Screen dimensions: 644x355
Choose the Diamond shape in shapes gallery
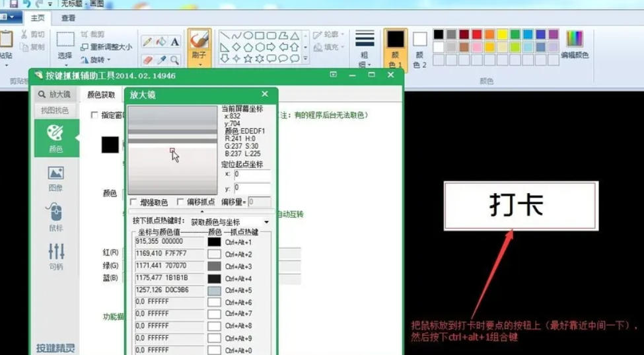pos(236,47)
